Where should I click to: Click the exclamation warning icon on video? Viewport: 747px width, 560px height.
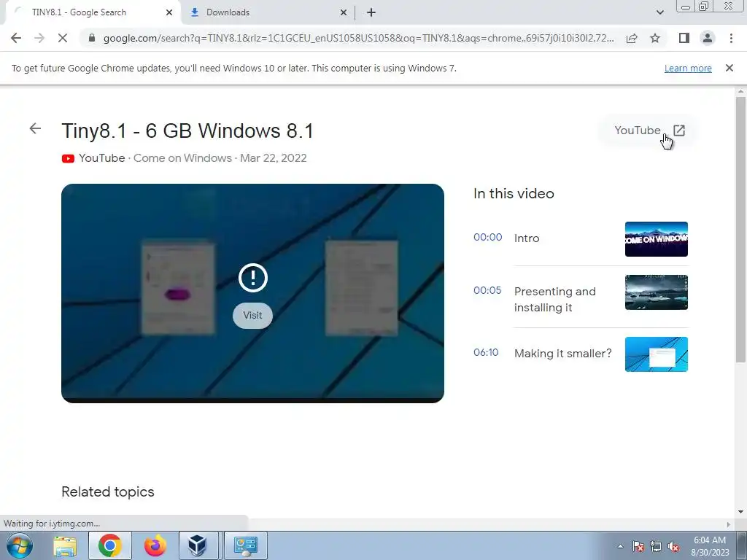[253, 278]
